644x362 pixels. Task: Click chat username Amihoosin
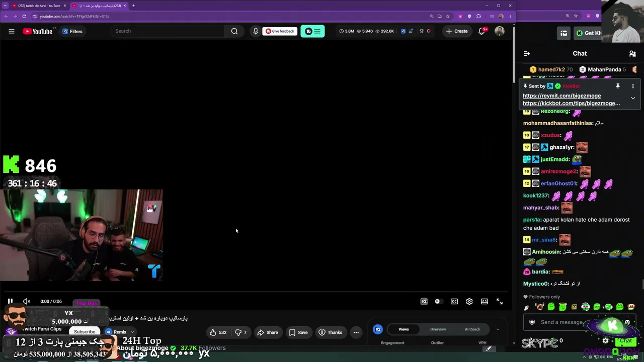[546, 252]
